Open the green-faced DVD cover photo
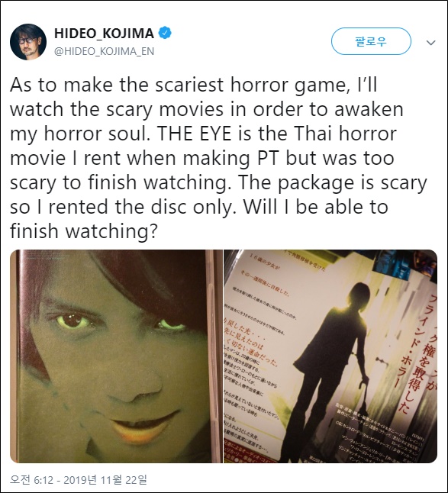This screenshot has width=448, height=493. [x=116, y=356]
